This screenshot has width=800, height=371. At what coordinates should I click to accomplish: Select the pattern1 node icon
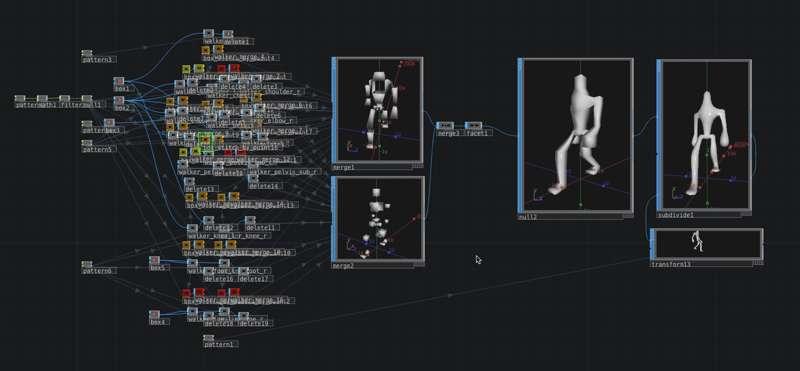(209, 338)
